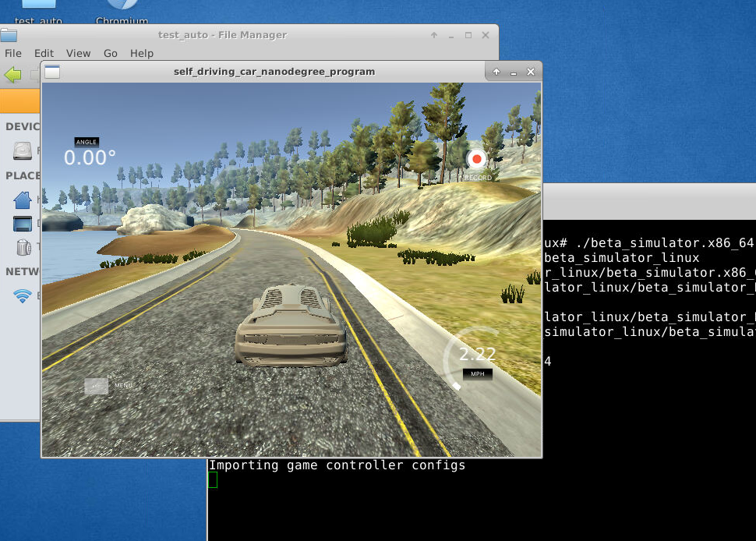Open View menu in File Manager
The height and width of the screenshot is (541, 756).
tap(78, 53)
